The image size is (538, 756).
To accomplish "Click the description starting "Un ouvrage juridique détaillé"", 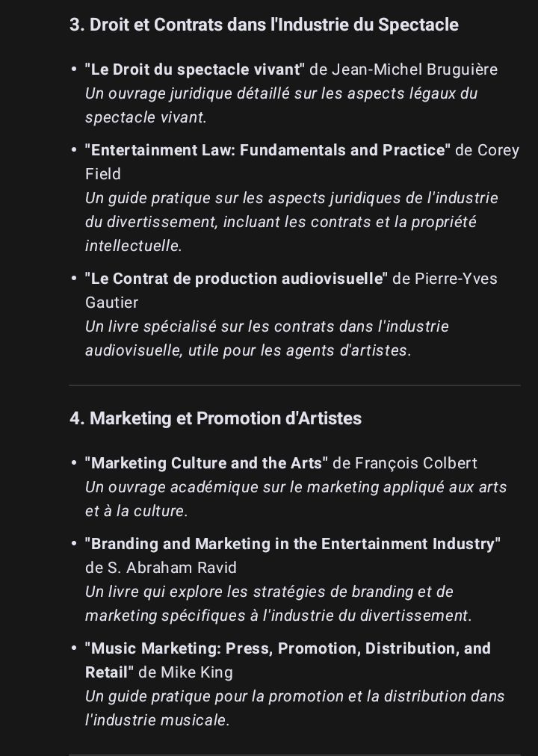I will [281, 105].
